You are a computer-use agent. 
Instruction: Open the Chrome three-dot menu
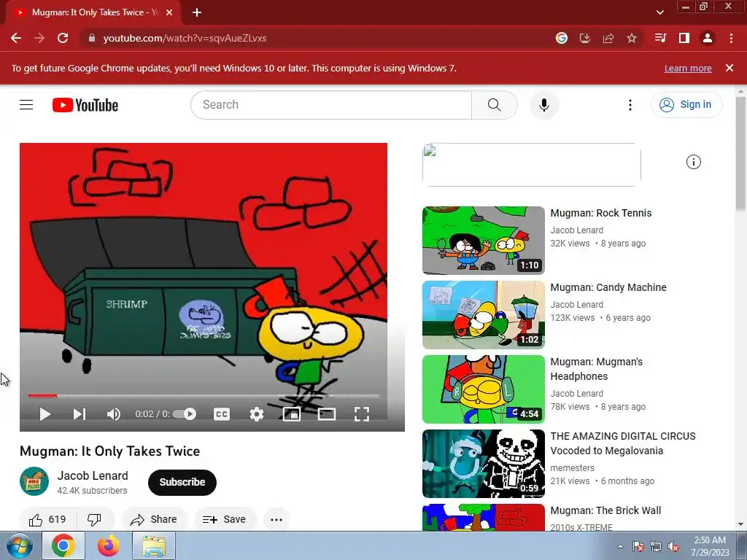(731, 38)
